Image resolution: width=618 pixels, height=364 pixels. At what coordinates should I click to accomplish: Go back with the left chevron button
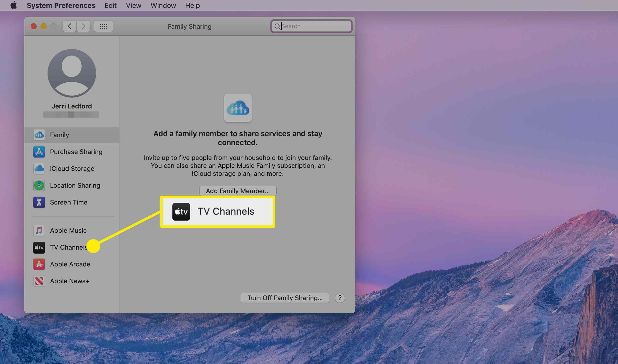pos(70,26)
